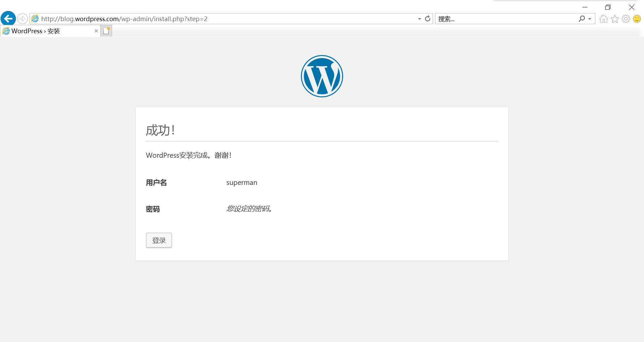Click the browser Back arrow button
The image size is (644, 342).
(x=8, y=18)
